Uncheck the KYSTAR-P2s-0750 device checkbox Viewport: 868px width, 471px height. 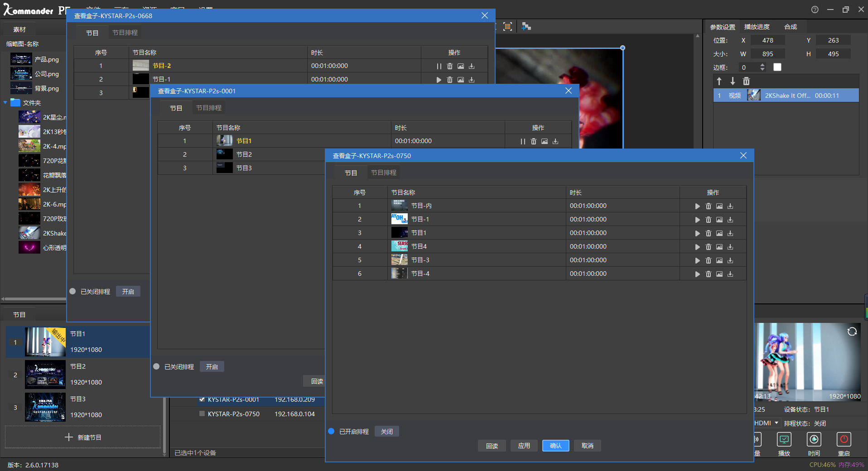[x=202, y=413]
